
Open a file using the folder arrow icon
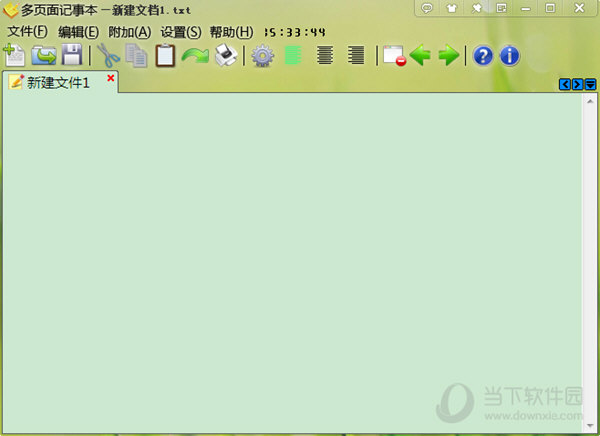coord(44,56)
